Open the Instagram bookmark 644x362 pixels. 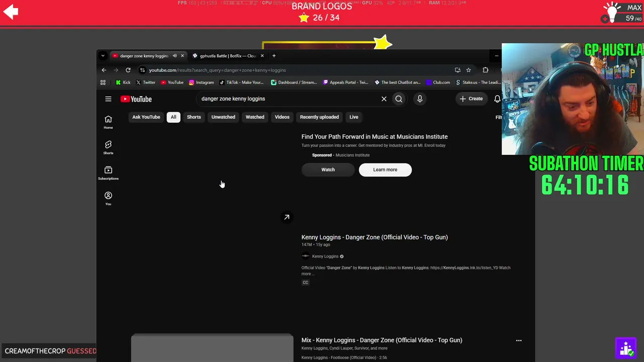(201, 82)
